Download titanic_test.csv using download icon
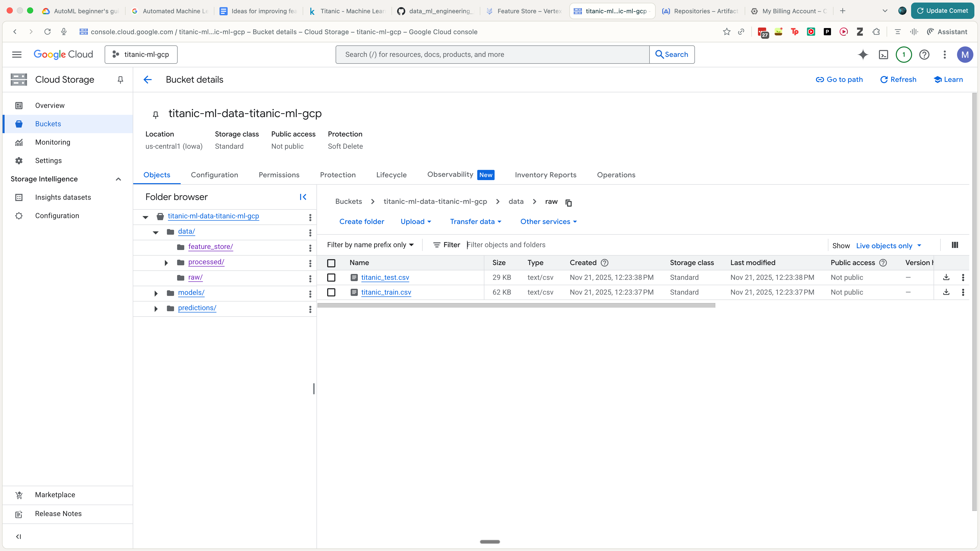Image resolution: width=980 pixels, height=551 pixels. click(946, 277)
